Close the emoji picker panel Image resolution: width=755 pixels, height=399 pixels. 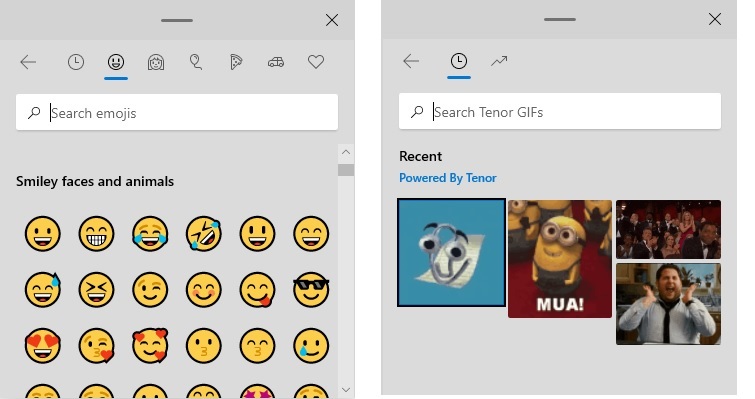point(332,20)
